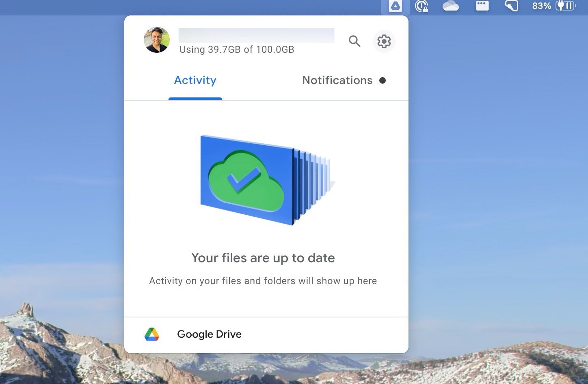This screenshot has height=384, width=588.
Task: Open Google Drive via footer link
Action: point(209,334)
